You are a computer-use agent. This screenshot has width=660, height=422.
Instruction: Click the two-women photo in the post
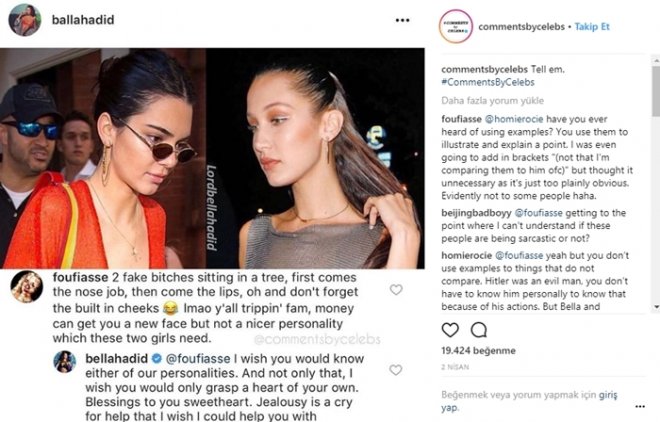coord(212,158)
